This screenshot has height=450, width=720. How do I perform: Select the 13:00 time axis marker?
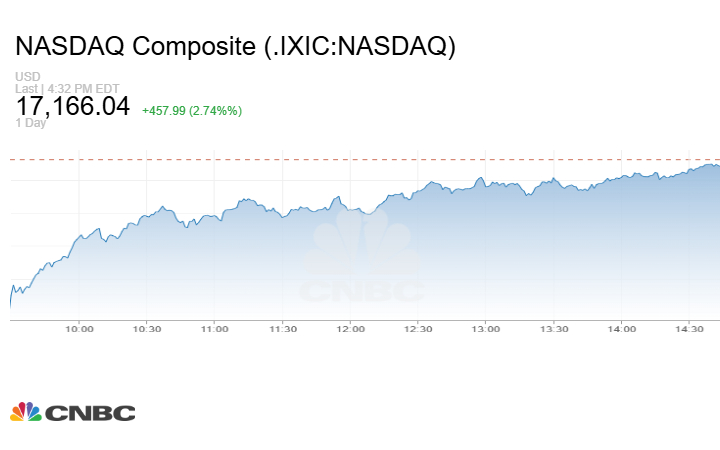pyautogui.click(x=486, y=328)
